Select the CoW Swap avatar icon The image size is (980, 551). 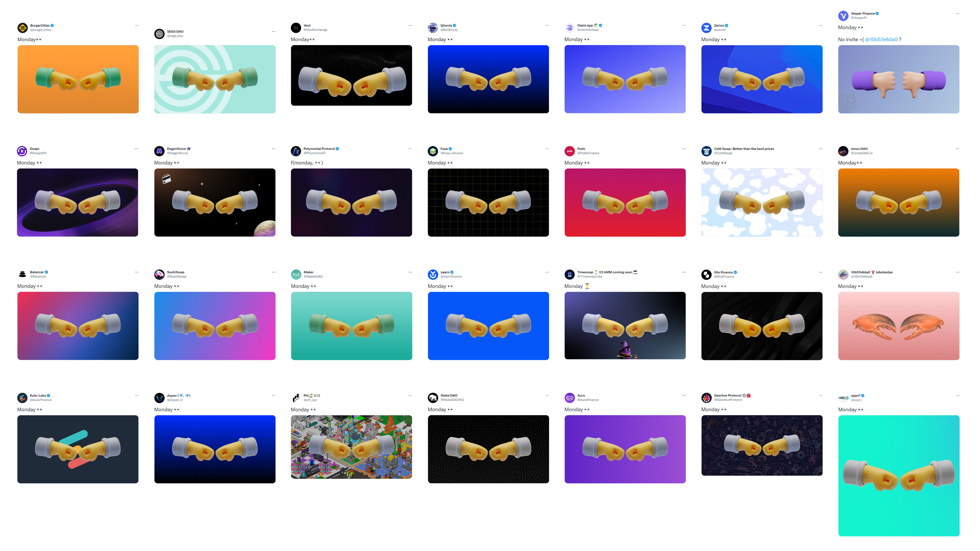(x=707, y=151)
